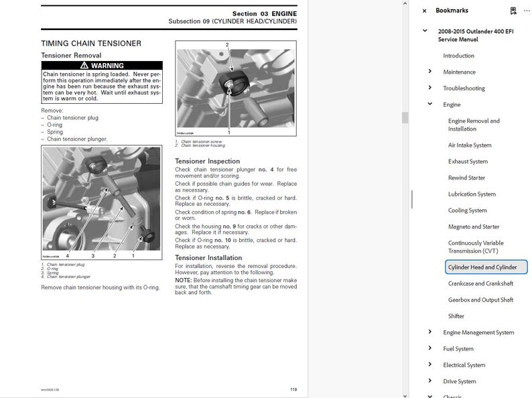The width and height of the screenshot is (532, 398).
Task: Expand the Fuel System bookmark chevron
Action: [429, 348]
